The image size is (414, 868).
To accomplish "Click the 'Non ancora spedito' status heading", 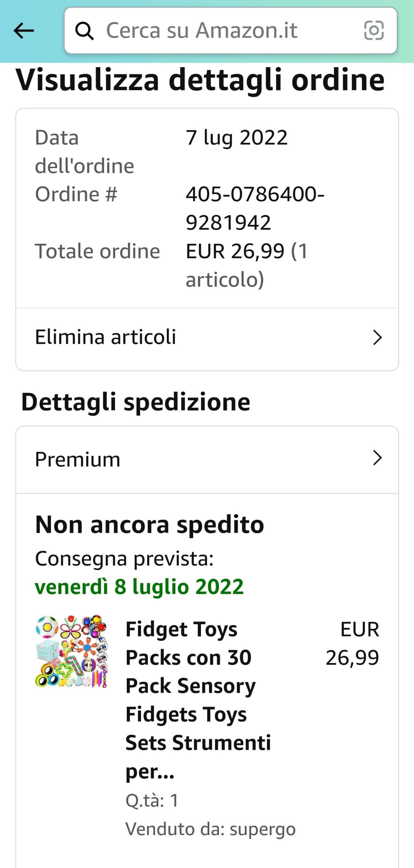I will pyautogui.click(x=149, y=525).
